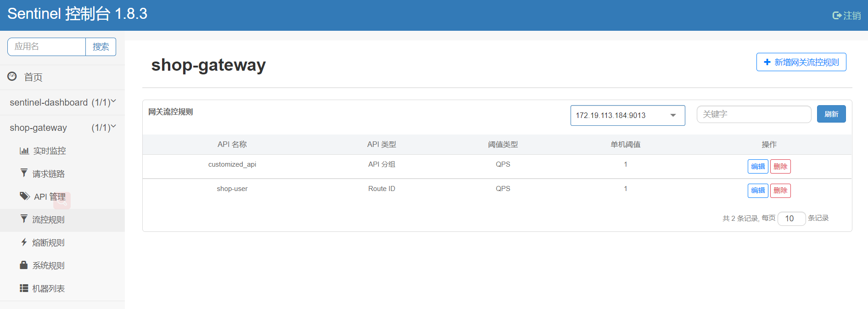Open 实时监控 menu item
Viewport: 868px width, 309px height.
(62, 151)
